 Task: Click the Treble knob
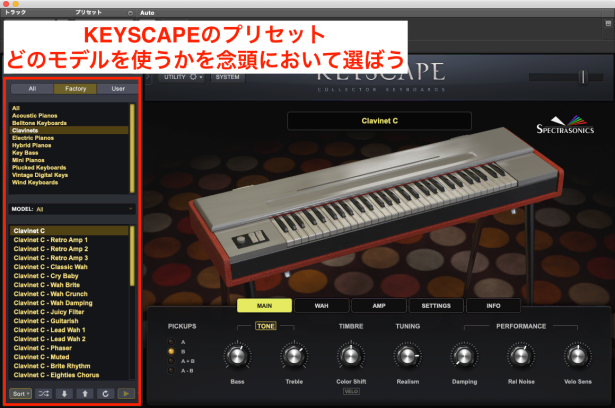294,356
